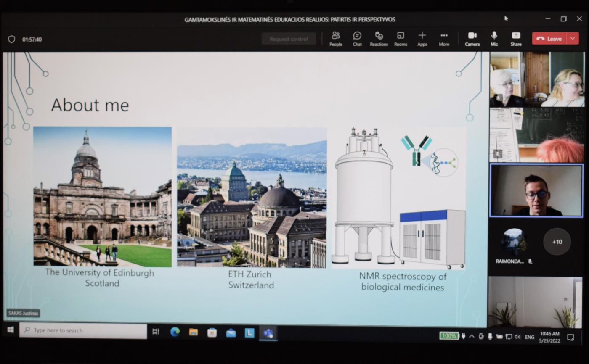Click the Request control button
Viewport: 589px width, 364px height.
click(x=289, y=39)
